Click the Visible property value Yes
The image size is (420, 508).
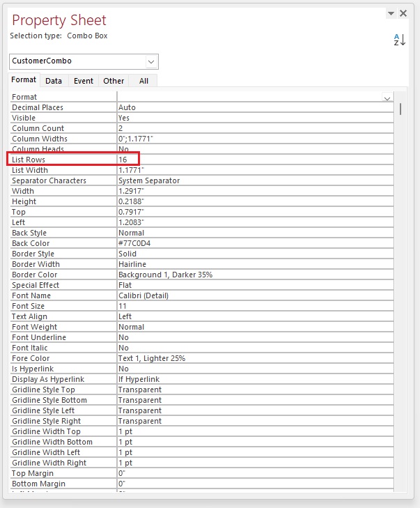pyautogui.click(x=255, y=118)
